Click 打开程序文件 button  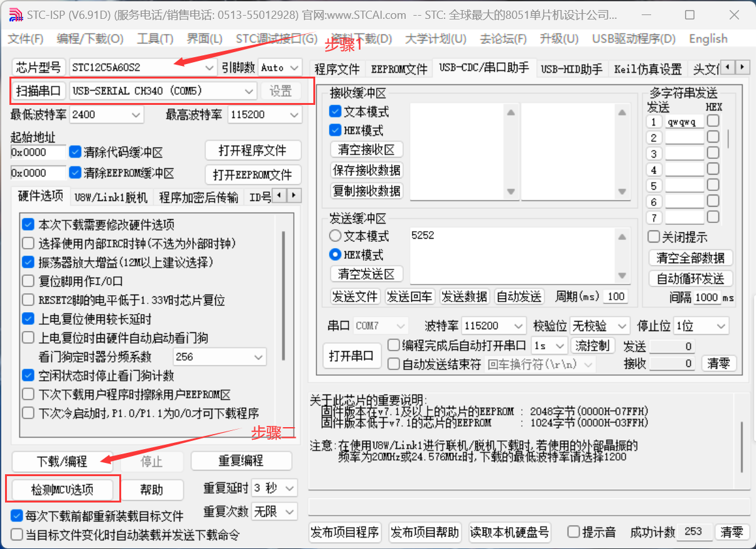(252, 151)
